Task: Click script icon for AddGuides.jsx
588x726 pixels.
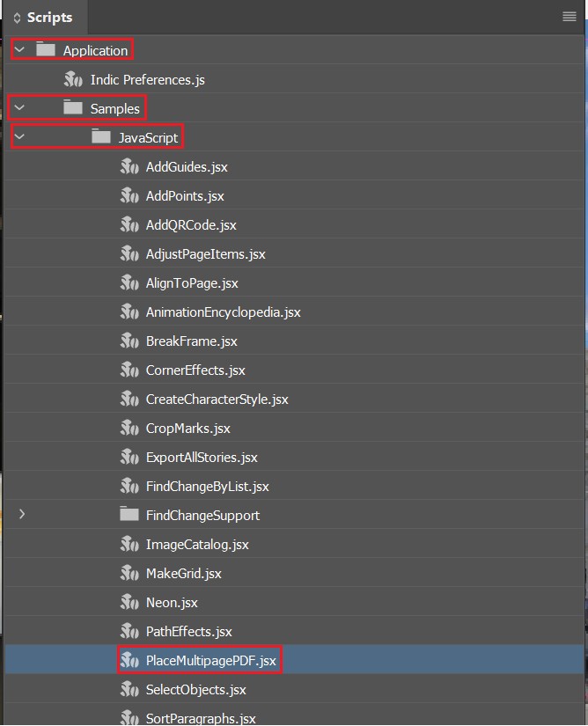Action: pos(129,166)
